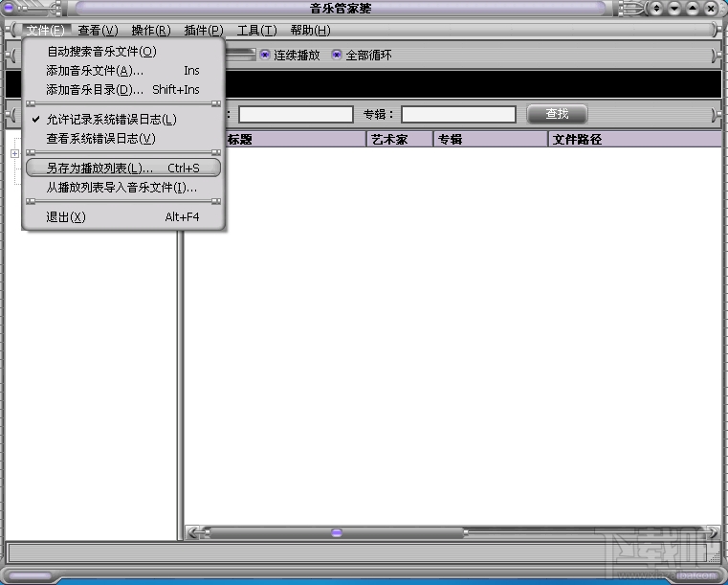
Task: Open the 操作(R) menu
Action: click(x=151, y=31)
